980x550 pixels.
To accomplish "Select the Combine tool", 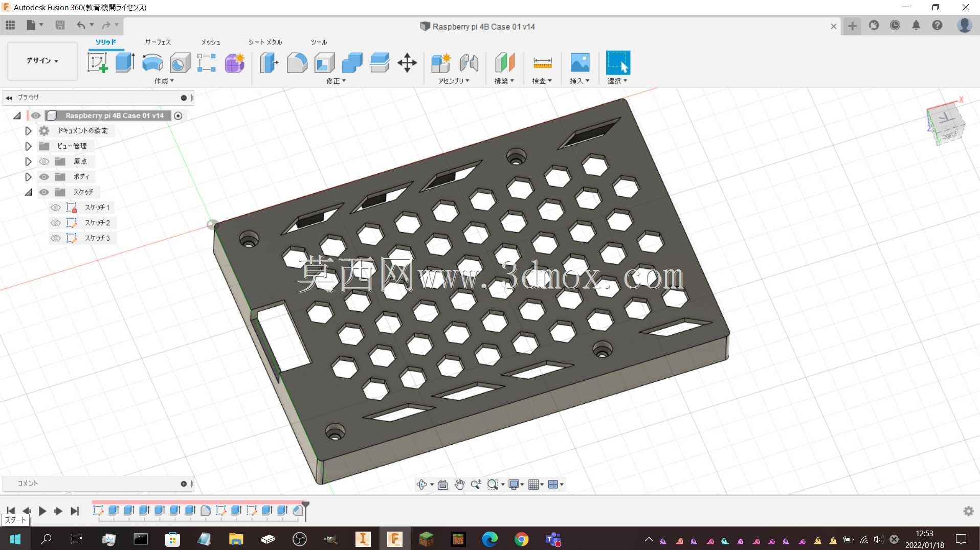I will (x=352, y=63).
